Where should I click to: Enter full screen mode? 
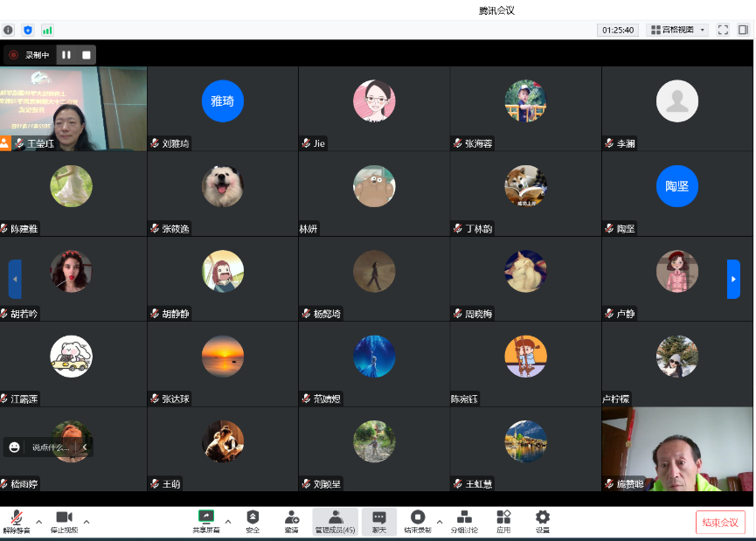[x=723, y=30]
